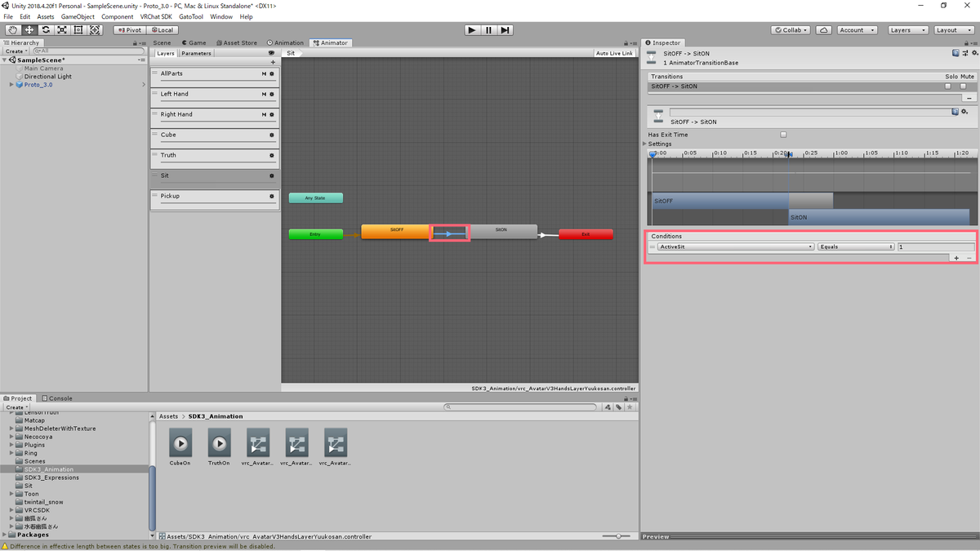Toggle the Inspector lock icon
The height and width of the screenshot is (551, 980).
(966, 42)
